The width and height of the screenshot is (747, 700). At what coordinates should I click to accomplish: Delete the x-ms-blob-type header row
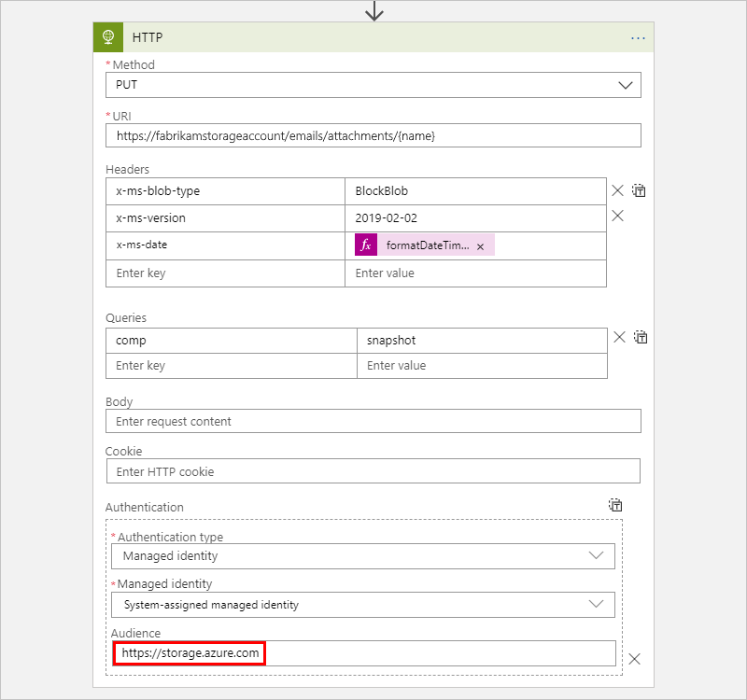click(x=617, y=190)
